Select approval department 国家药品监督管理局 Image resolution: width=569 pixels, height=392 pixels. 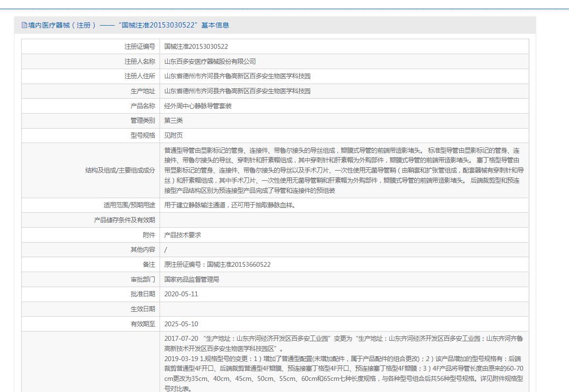[x=191, y=279]
